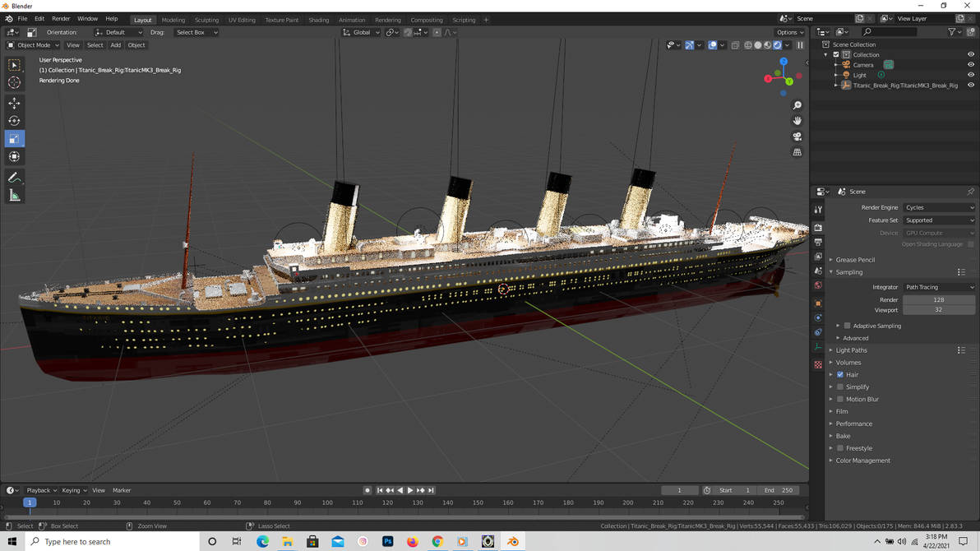Image resolution: width=980 pixels, height=551 pixels.
Task: Open the World properties tab
Action: pos(818,285)
